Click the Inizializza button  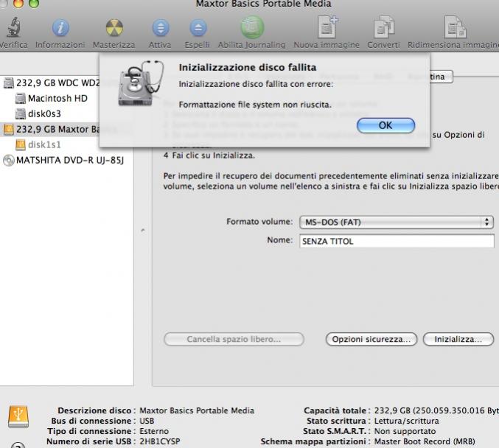click(x=458, y=339)
